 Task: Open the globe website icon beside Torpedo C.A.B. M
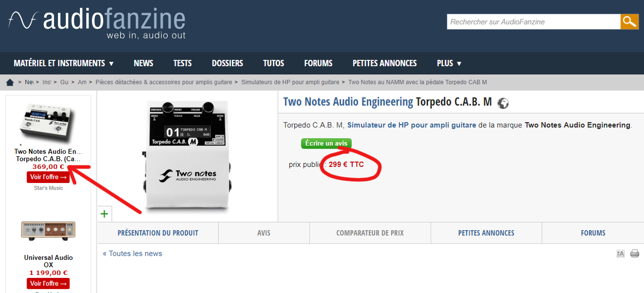click(x=503, y=103)
